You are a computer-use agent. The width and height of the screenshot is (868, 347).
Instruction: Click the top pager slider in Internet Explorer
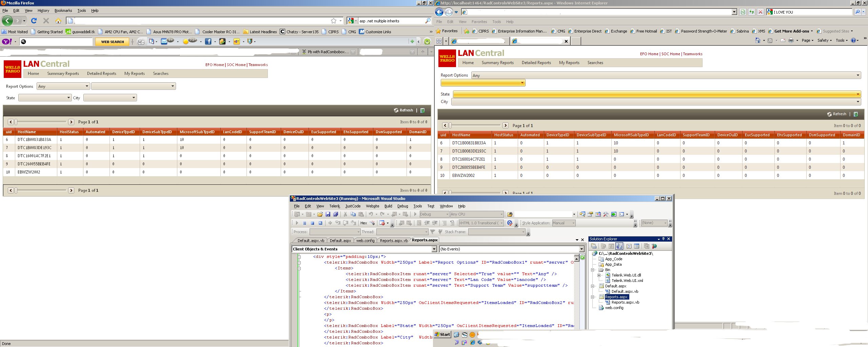(x=475, y=125)
